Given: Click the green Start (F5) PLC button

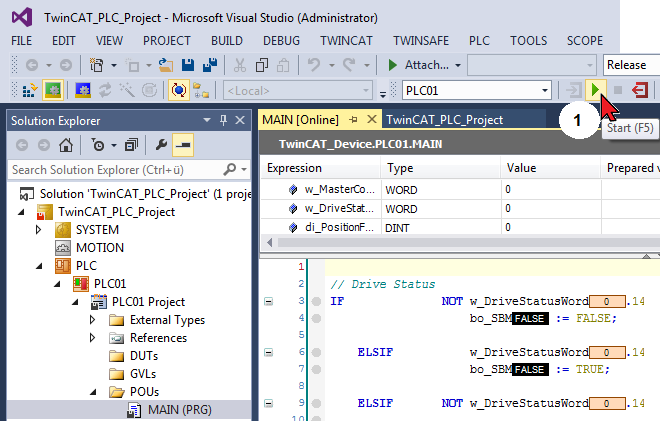Looking at the screenshot, I should (x=597, y=91).
